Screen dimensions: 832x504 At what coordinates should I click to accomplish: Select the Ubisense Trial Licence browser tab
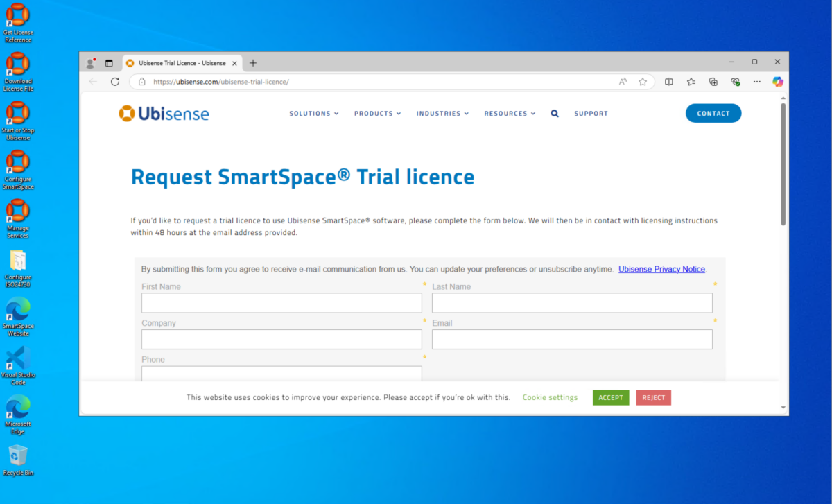pyautogui.click(x=182, y=63)
